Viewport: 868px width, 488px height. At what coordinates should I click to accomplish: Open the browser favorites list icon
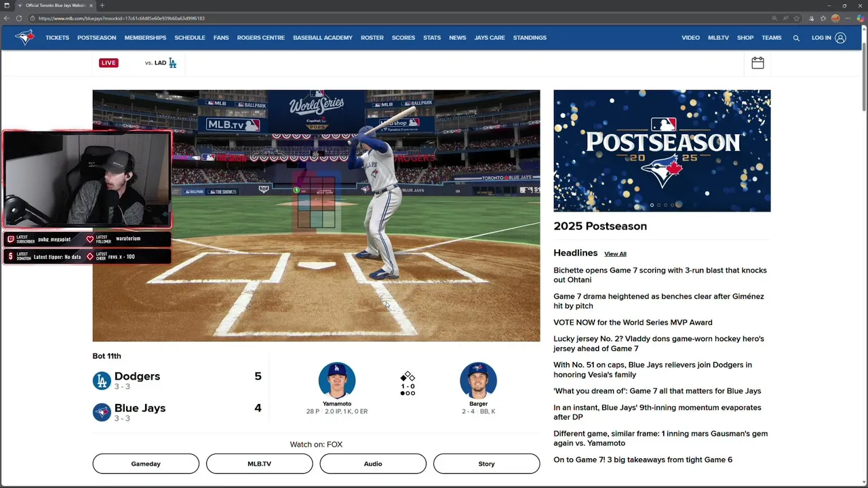823,18
